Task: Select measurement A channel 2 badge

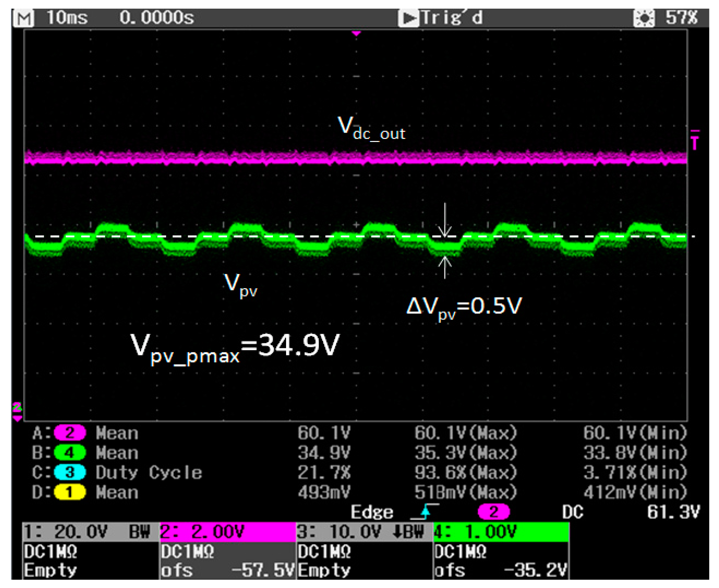Action: point(70,433)
